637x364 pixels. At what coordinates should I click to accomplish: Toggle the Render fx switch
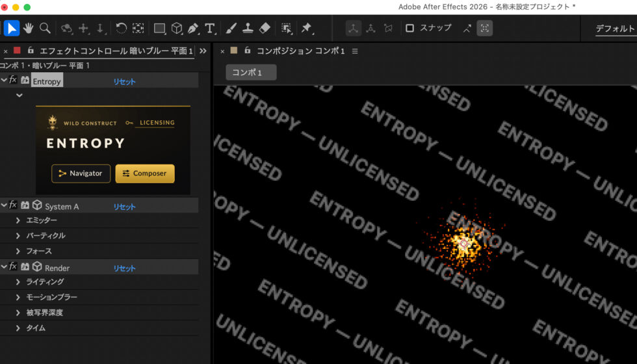point(13,266)
